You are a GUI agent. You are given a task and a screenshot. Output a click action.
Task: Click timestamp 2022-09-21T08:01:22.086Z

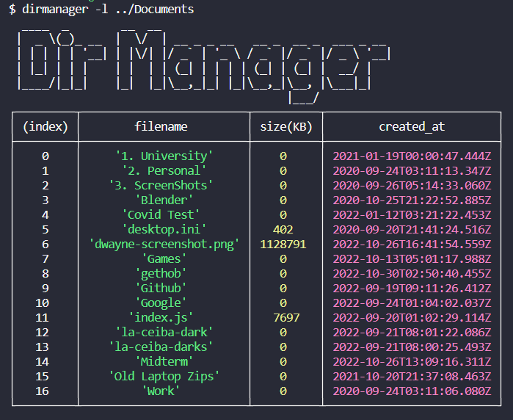pyautogui.click(x=412, y=333)
